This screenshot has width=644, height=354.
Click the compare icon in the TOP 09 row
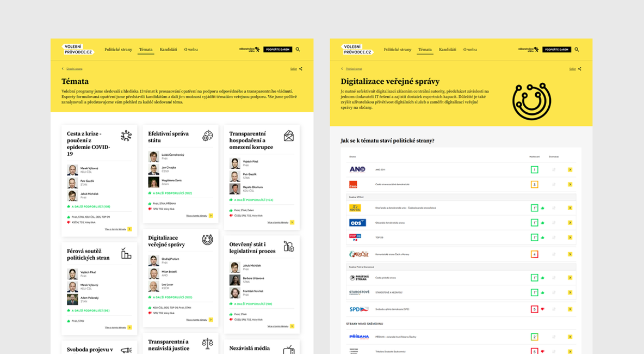point(554,237)
